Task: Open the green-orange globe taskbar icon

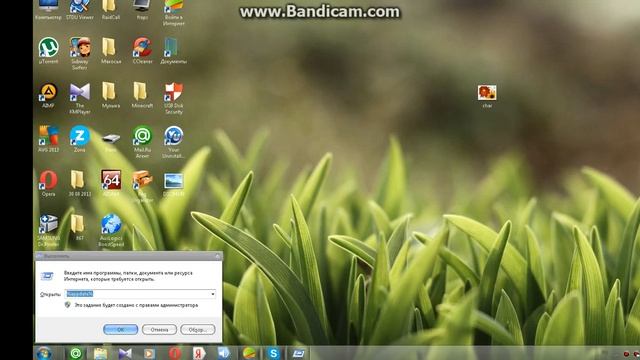Action: point(249,353)
